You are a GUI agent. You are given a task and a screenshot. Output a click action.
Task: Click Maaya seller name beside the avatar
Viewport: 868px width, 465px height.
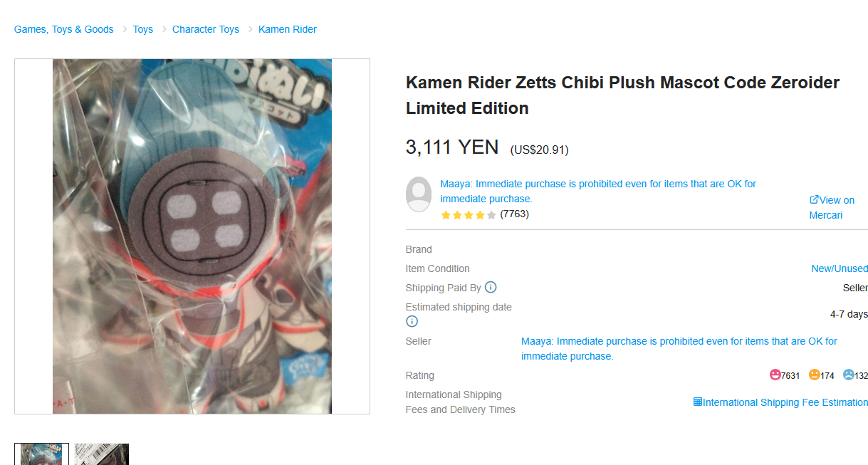[x=598, y=191]
